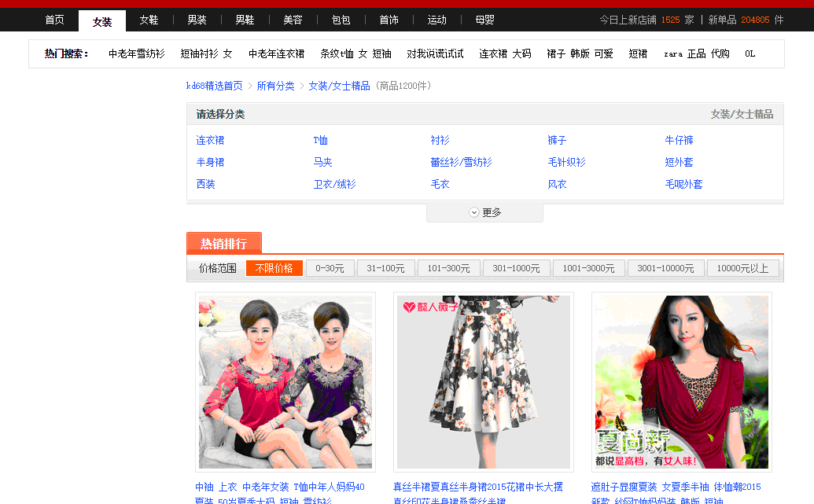Choose the 101-300元 price range
The height and width of the screenshot is (504, 814).
(448, 268)
